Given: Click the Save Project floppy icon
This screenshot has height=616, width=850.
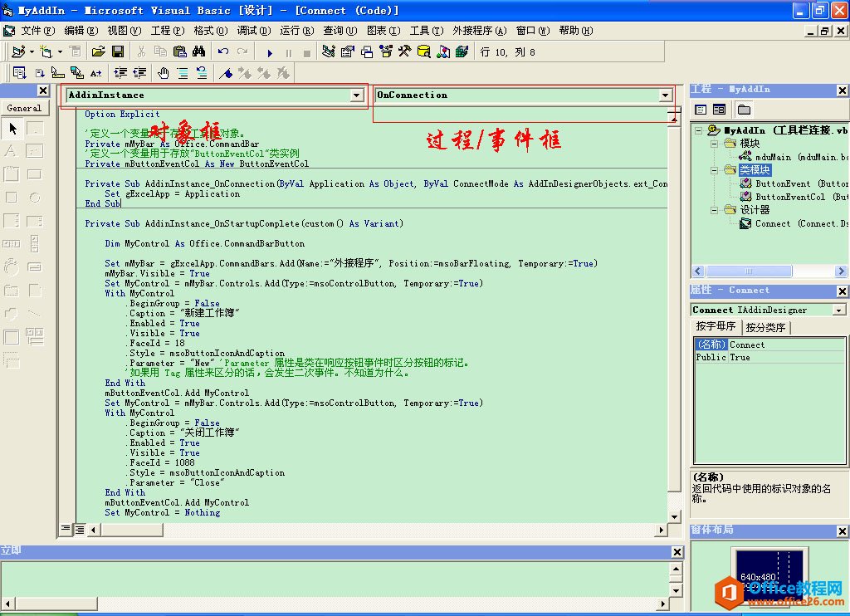Looking at the screenshot, I should 118,51.
